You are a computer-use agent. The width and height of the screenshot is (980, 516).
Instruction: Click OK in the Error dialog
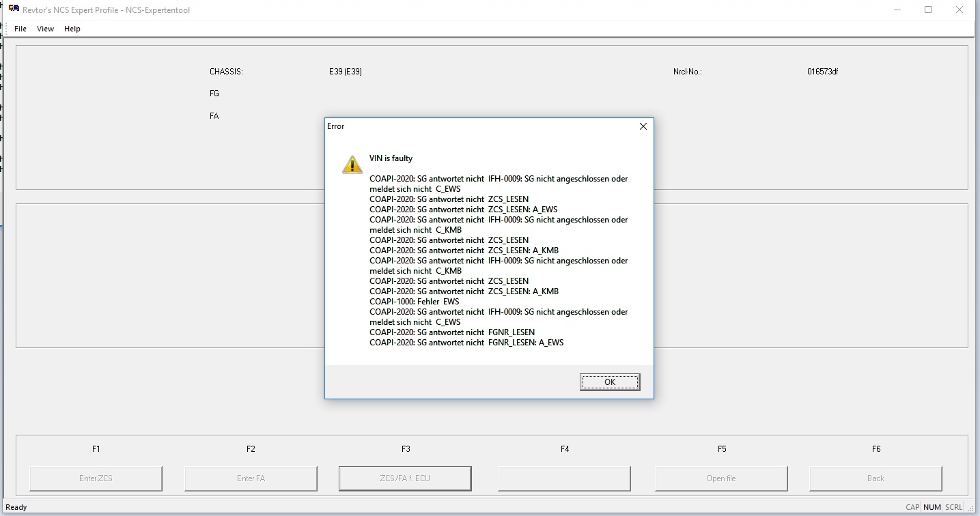(x=610, y=382)
